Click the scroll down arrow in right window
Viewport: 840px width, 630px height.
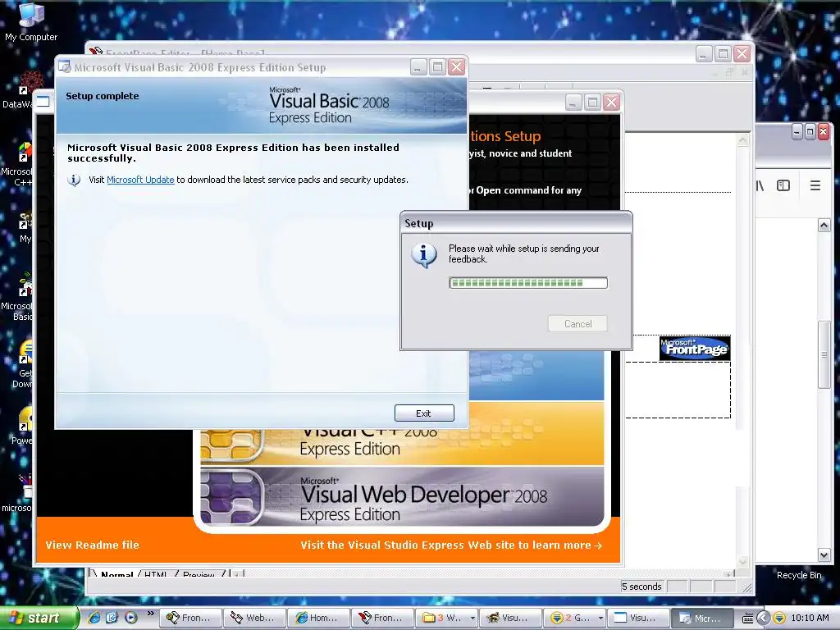pos(824,555)
